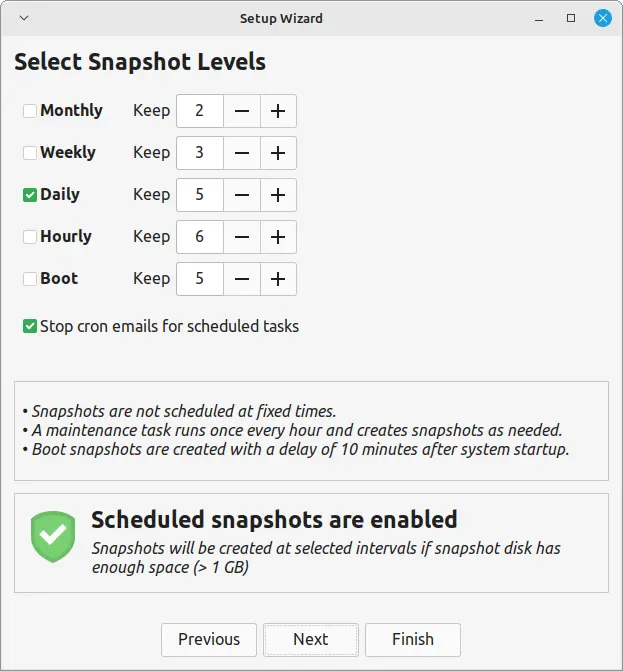Raise the Hourly keep count by one
623x671 pixels.
278,237
